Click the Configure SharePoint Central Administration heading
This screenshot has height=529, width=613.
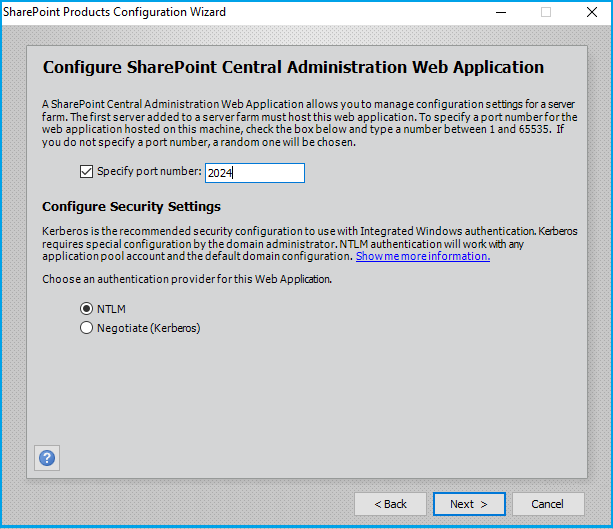[293, 68]
